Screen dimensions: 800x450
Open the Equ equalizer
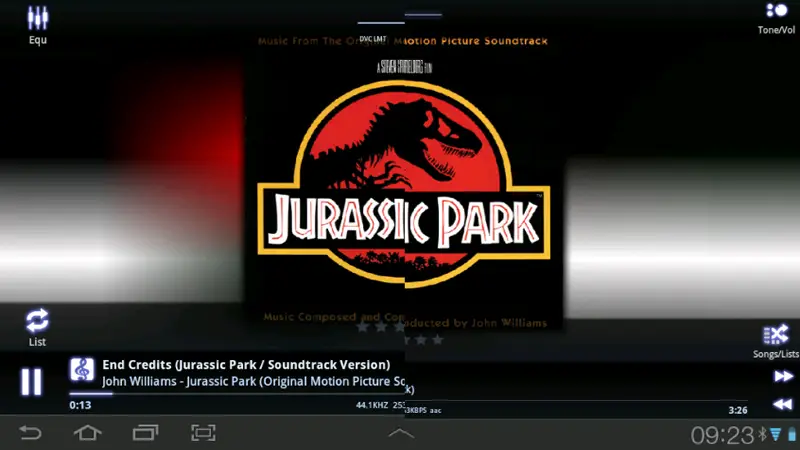pos(38,24)
